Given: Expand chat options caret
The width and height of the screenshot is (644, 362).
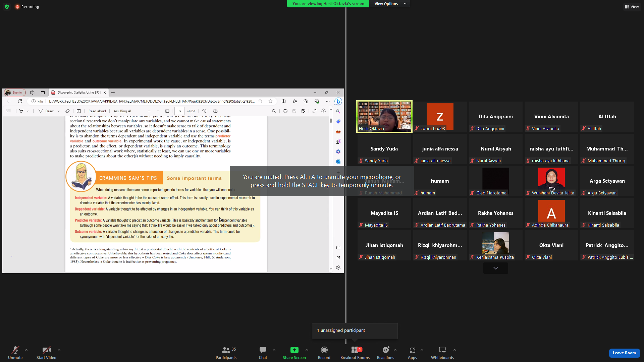Looking at the screenshot, I should click(274, 350).
